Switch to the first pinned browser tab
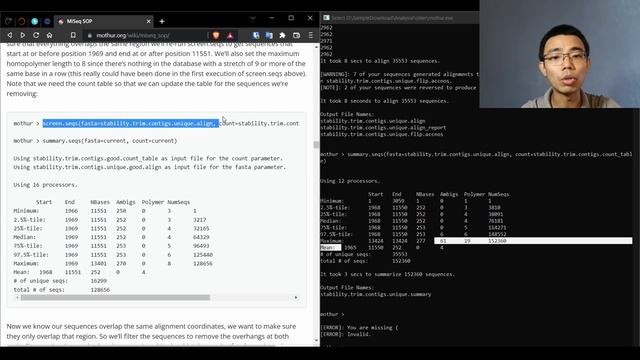The width and height of the screenshot is (640, 360). coord(8,21)
